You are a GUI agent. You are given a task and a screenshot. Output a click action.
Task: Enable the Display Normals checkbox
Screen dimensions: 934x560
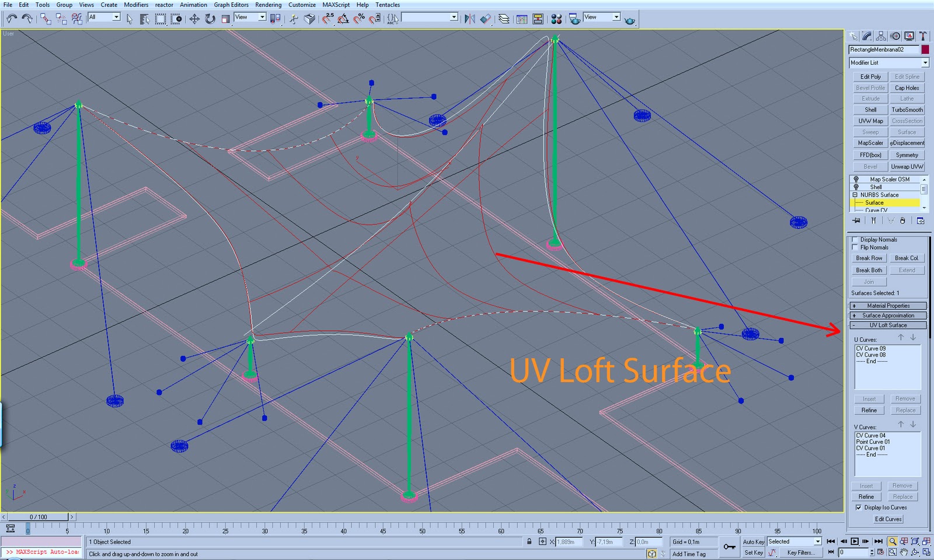tap(855, 240)
